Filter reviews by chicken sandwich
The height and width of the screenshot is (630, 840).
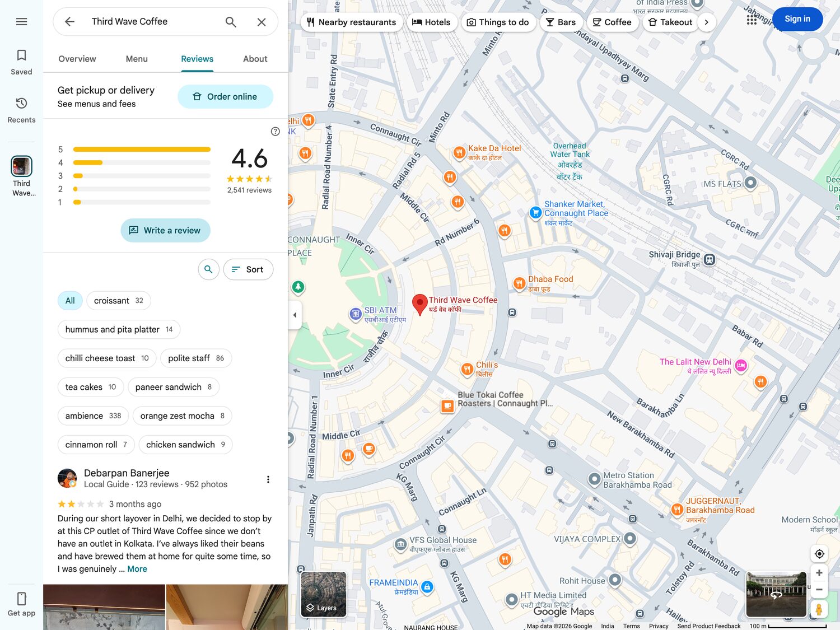point(185,445)
